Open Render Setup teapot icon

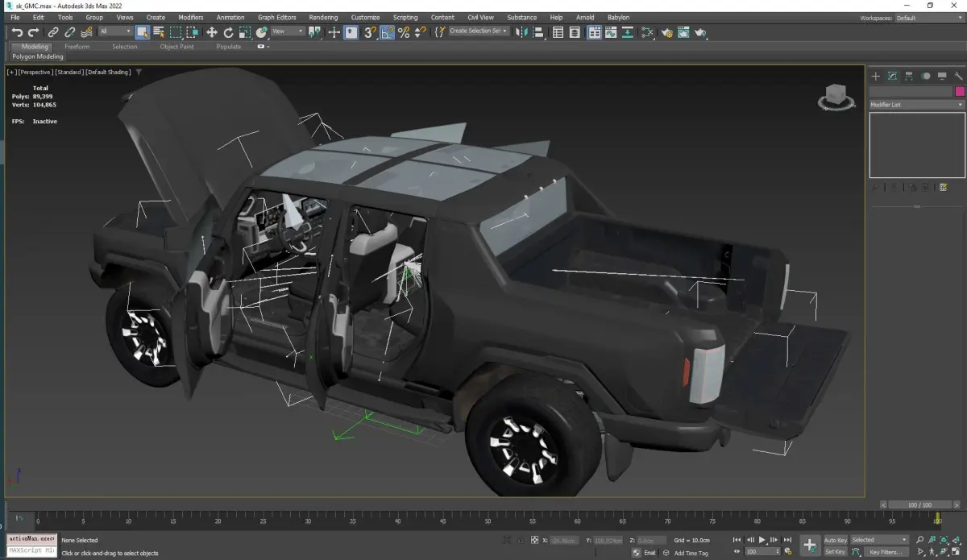(x=666, y=32)
